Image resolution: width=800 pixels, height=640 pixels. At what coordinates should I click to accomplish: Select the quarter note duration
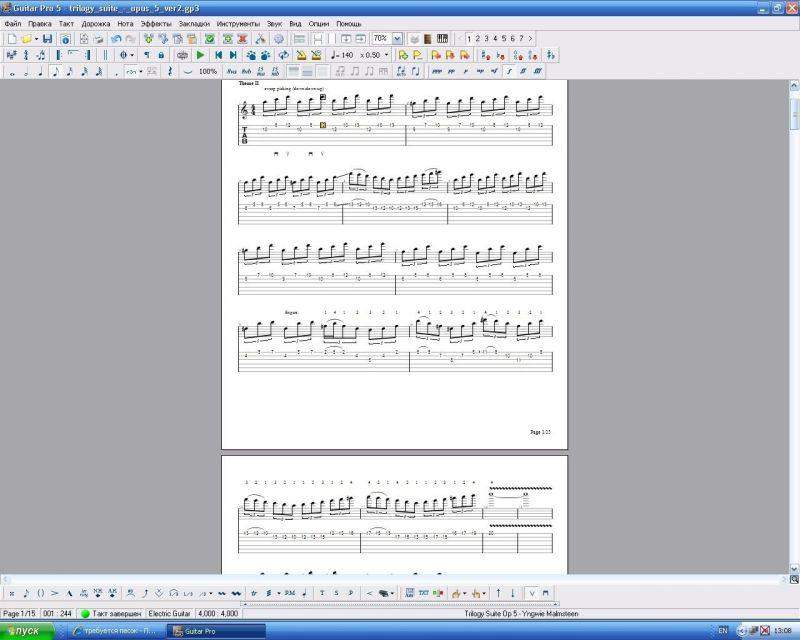click(40, 72)
